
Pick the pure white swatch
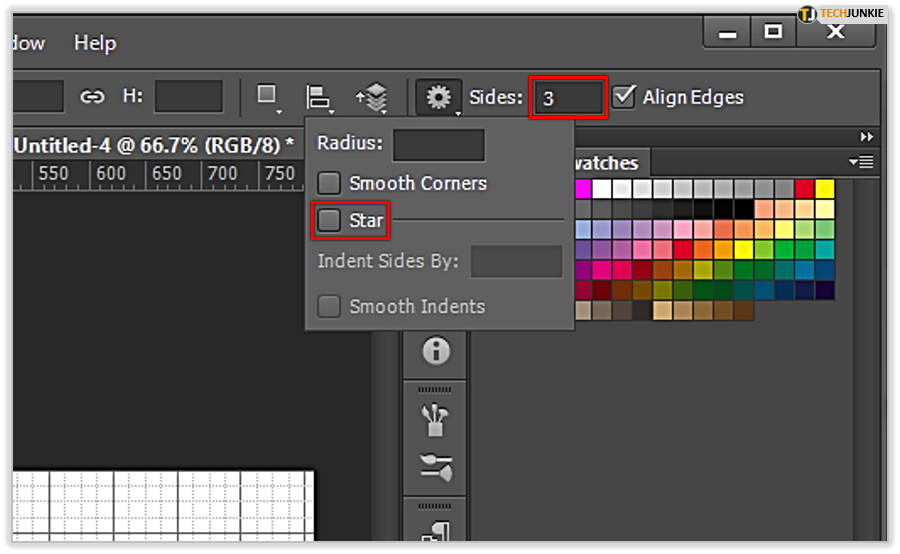pyautogui.click(x=602, y=188)
